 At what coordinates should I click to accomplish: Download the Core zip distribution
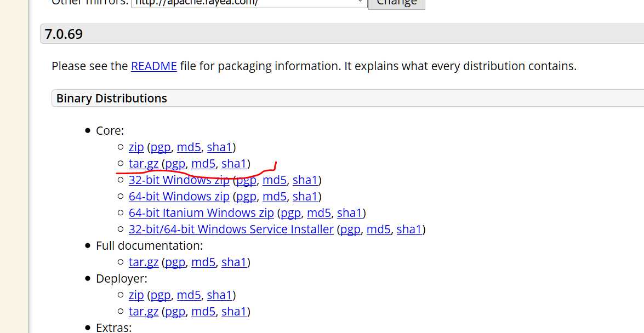point(136,147)
